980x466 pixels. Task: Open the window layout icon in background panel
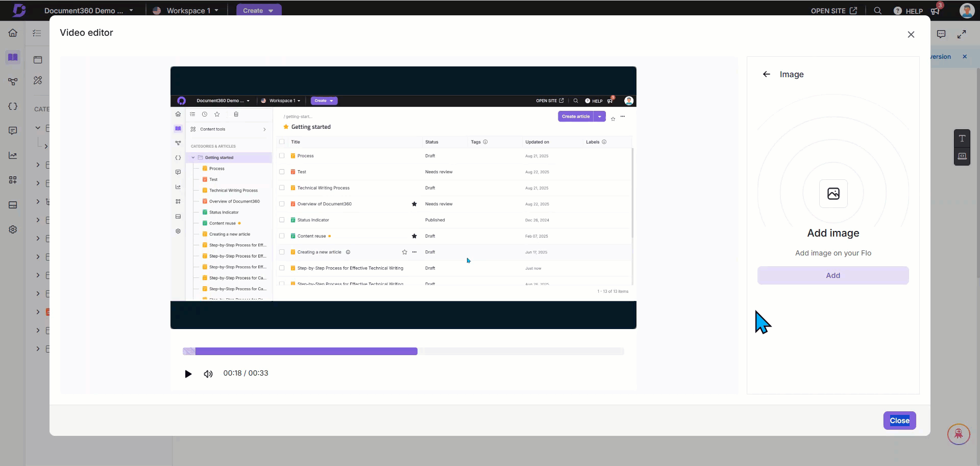coord(38,59)
